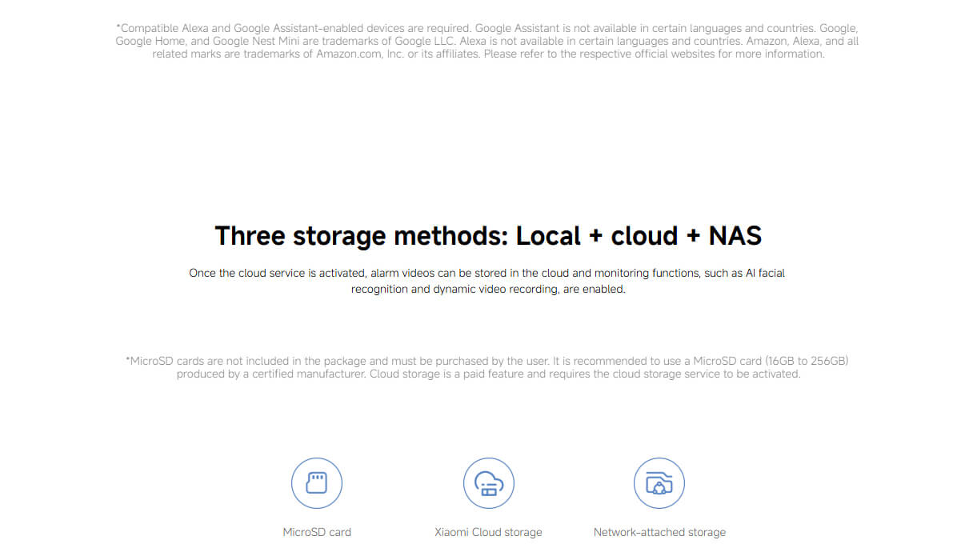Click the word "Local" in the heading
Screen dimensions: 977x560
coord(548,236)
